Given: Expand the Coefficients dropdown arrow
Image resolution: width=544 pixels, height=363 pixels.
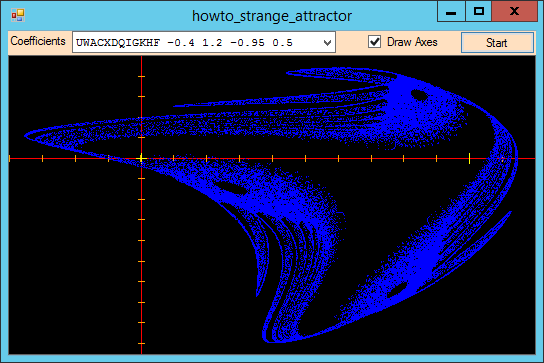Looking at the screenshot, I should pos(327,43).
